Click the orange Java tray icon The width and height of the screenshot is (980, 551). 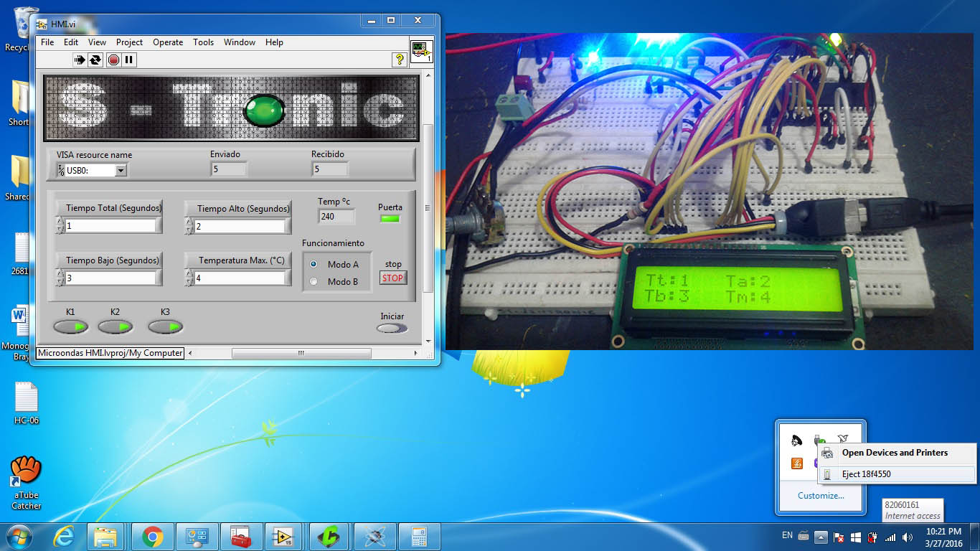pos(796,463)
